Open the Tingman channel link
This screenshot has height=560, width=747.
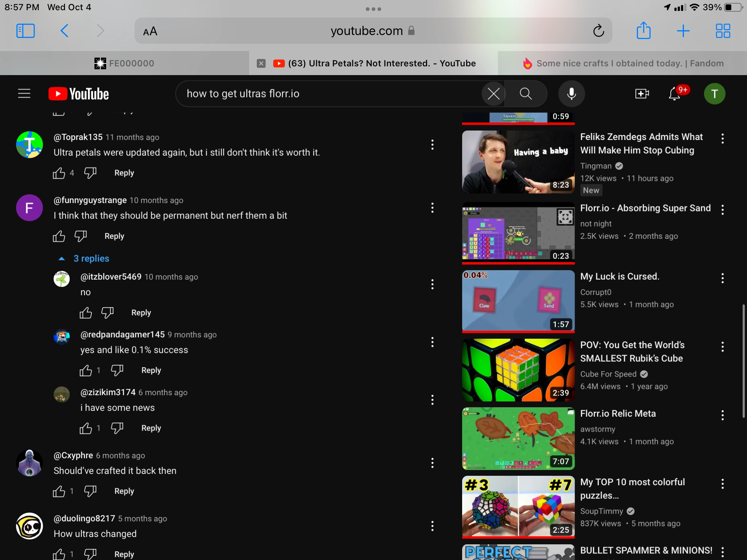[596, 166]
